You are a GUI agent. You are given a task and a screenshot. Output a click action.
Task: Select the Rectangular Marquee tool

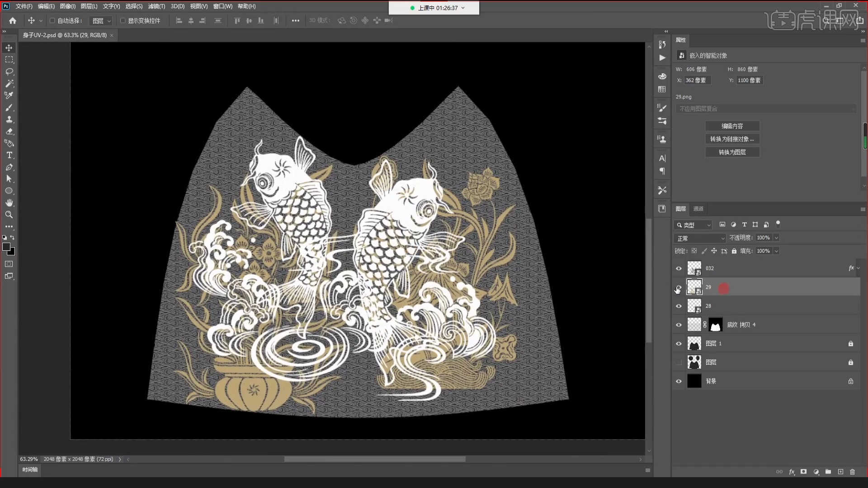pyautogui.click(x=9, y=60)
